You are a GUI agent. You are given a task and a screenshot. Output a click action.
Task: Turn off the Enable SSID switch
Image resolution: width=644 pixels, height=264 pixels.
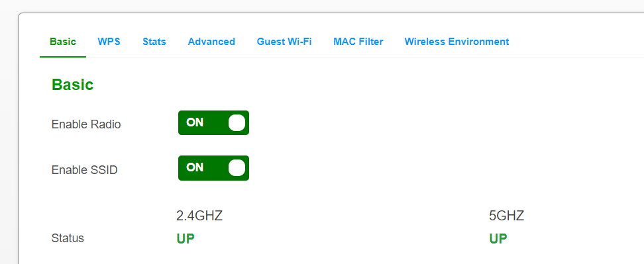(213, 167)
